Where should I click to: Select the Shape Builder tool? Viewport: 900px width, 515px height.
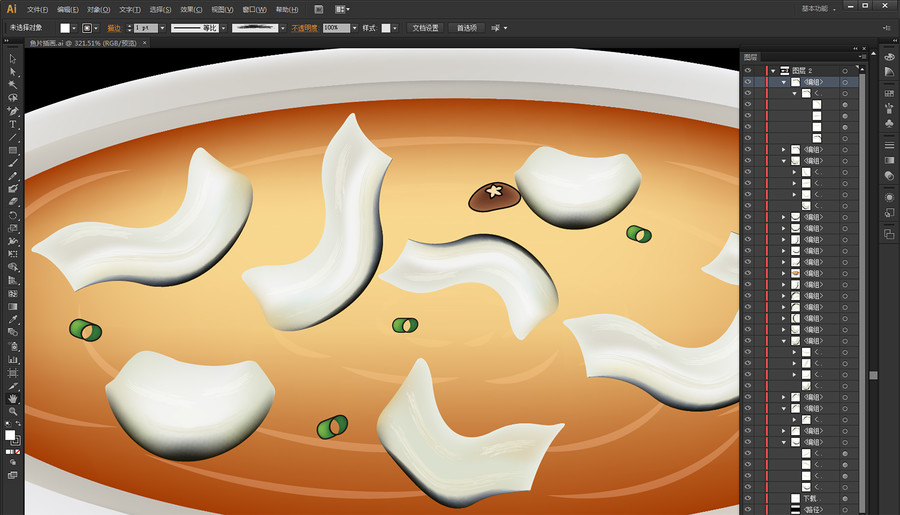(x=13, y=267)
